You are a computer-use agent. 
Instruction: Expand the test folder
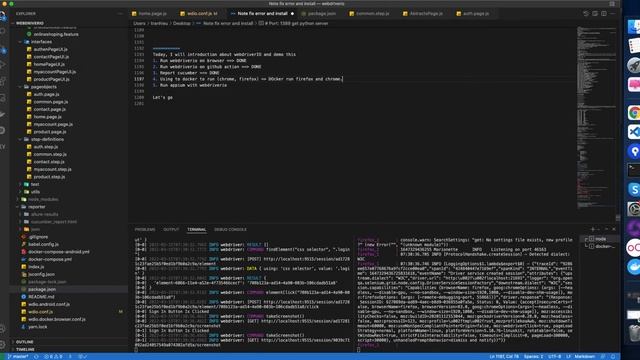pyautogui.click(x=35, y=184)
